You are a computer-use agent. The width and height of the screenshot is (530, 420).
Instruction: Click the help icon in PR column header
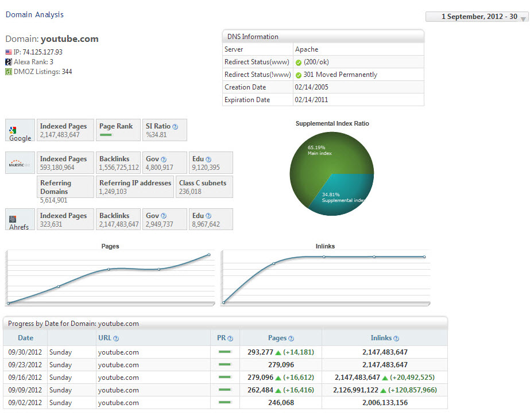pyautogui.click(x=230, y=339)
